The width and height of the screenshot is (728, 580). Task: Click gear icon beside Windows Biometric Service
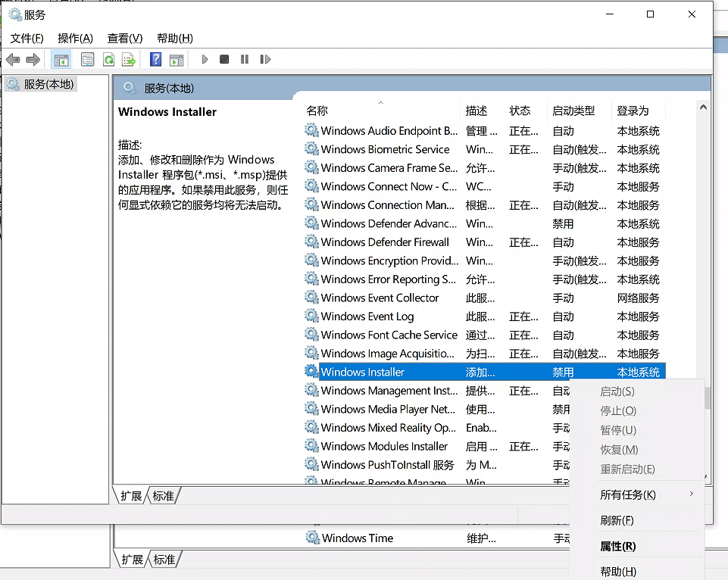pos(311,148)
